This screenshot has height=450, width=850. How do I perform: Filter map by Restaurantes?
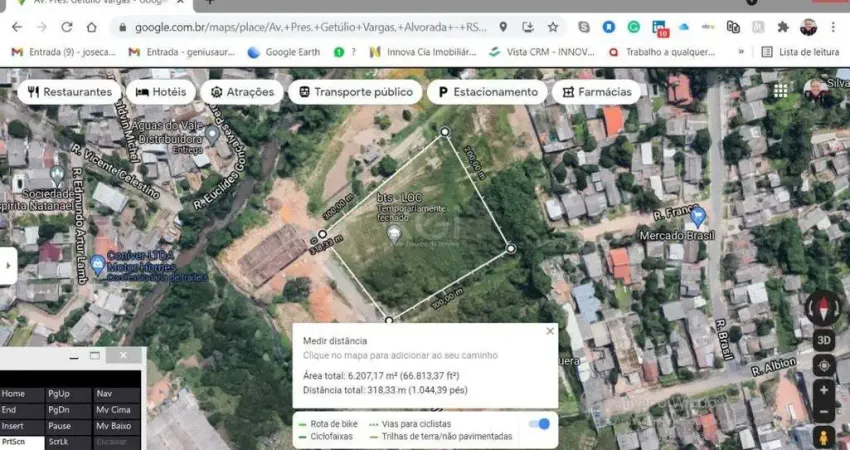pos(69,92)
